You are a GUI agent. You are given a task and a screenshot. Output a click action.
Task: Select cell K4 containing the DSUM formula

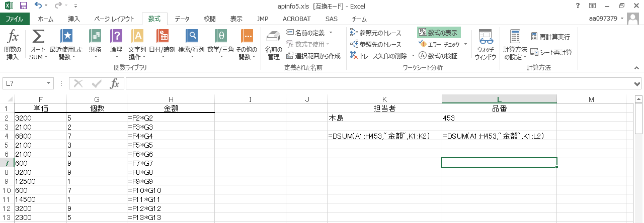(x=384, y=136)
